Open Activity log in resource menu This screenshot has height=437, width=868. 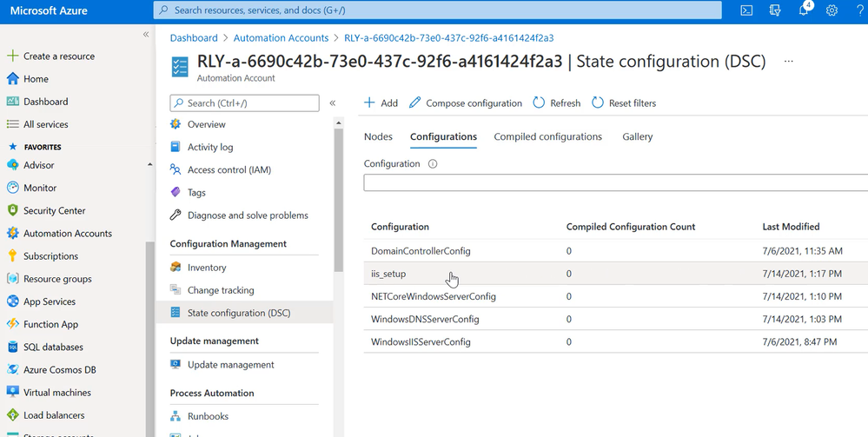209,147
